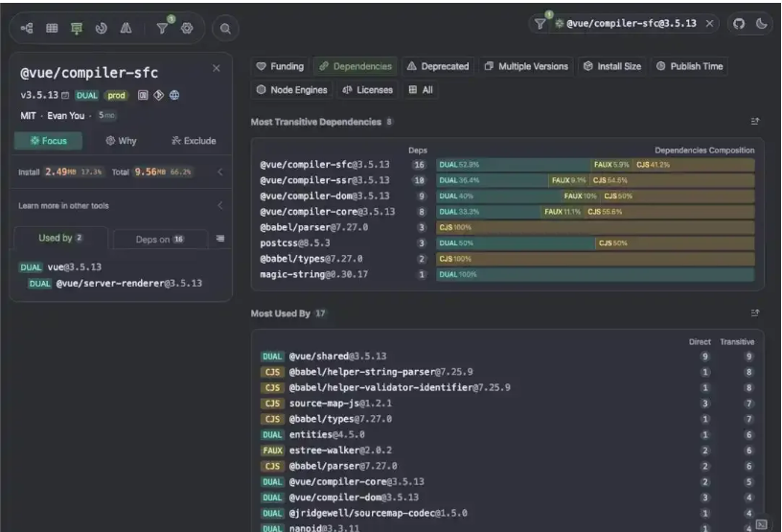Image resolution: width=782 pixels, height=532 pixels.
Task: Select the Funding report tab
Action: pyautogui.click(x=280, y=66)
